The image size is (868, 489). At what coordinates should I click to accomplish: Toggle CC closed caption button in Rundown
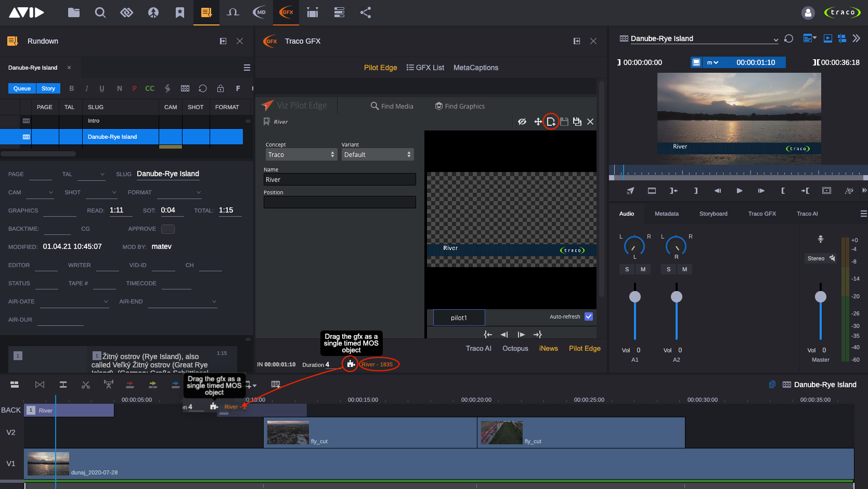click(150, 88)
